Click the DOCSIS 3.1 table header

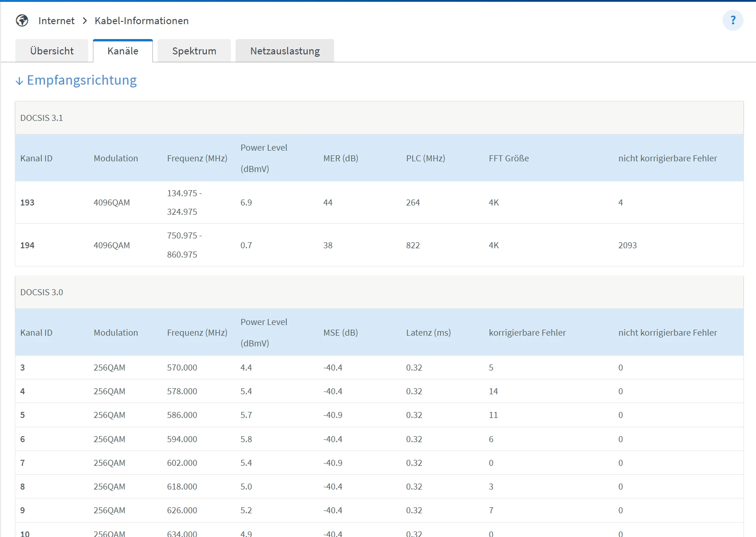pyautogui.click(x=41, y=118)
